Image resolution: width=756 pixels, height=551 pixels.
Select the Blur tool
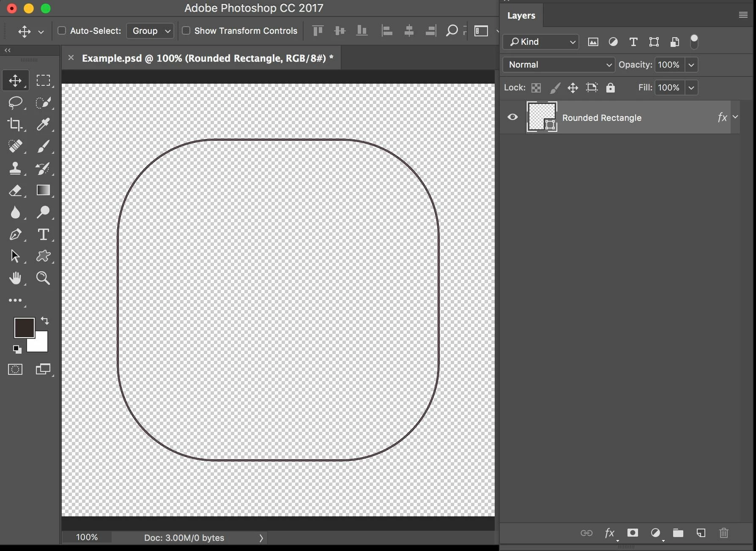click(x=15, y=212)
